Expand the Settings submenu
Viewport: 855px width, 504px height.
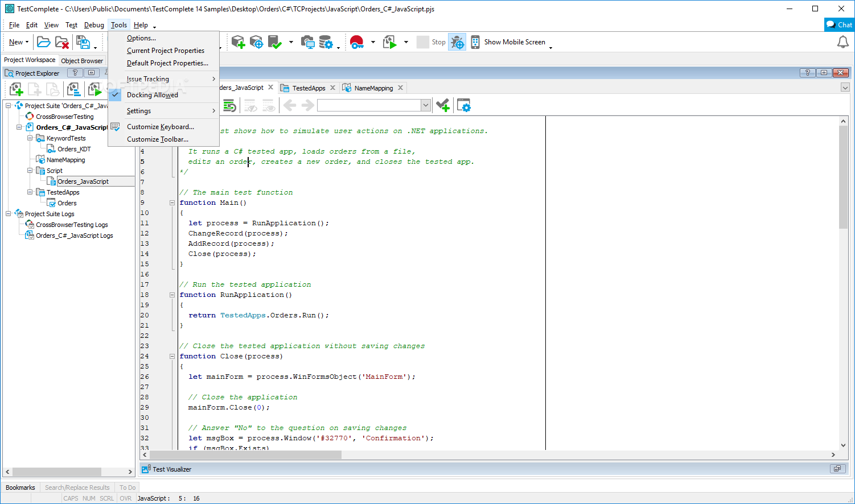[163, 111]
